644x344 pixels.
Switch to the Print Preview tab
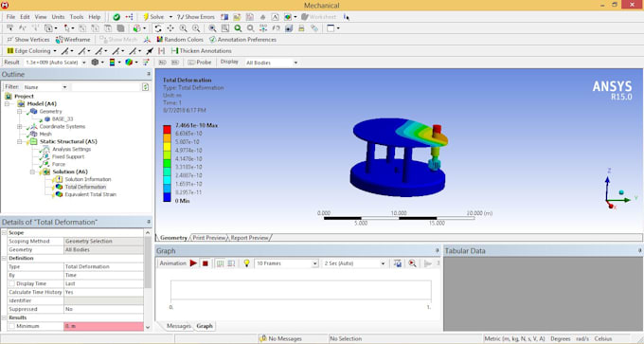pos(209,238)
